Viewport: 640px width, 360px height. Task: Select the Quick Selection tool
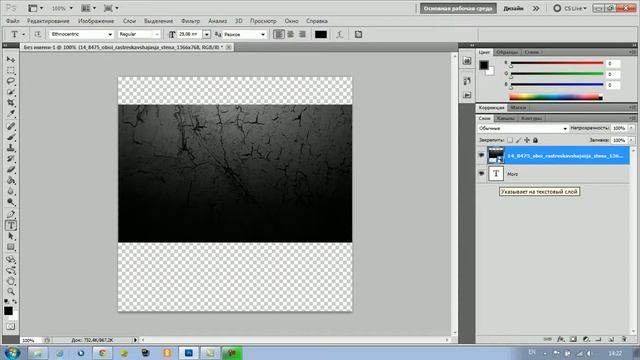pyautogui.click(x=11, y=92)
